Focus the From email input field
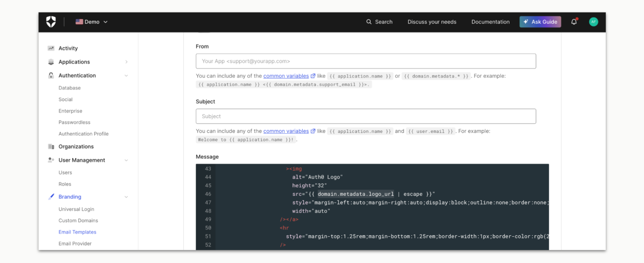This screenshot has height=263, width=644. pyautogui.click(x=366, y=61)
